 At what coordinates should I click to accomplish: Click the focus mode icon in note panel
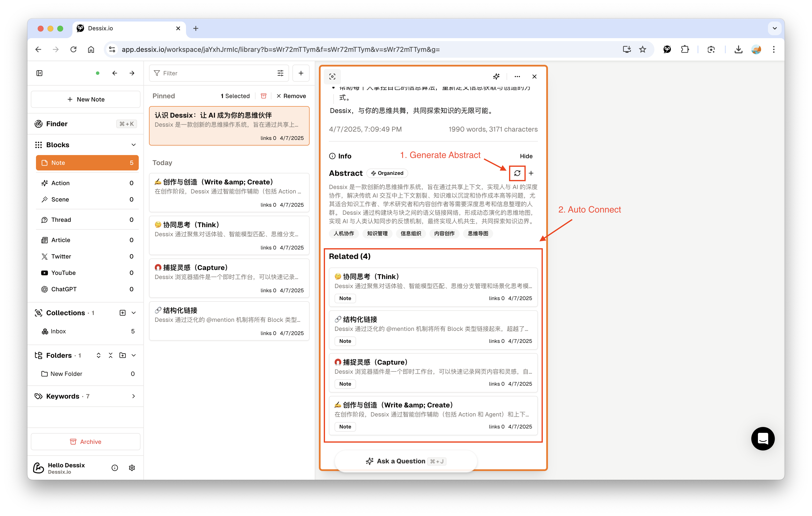point(332,77)
